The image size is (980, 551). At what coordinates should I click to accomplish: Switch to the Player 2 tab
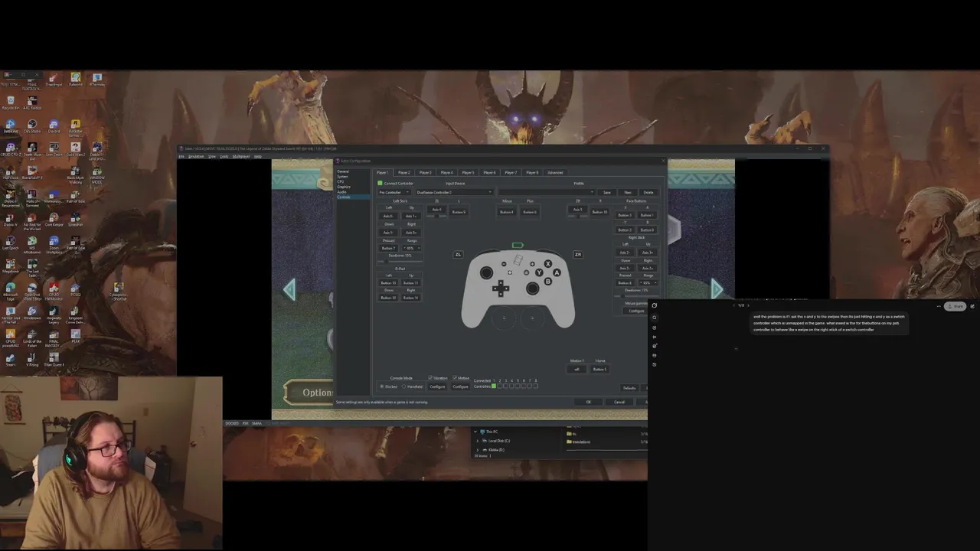(403, 173)
